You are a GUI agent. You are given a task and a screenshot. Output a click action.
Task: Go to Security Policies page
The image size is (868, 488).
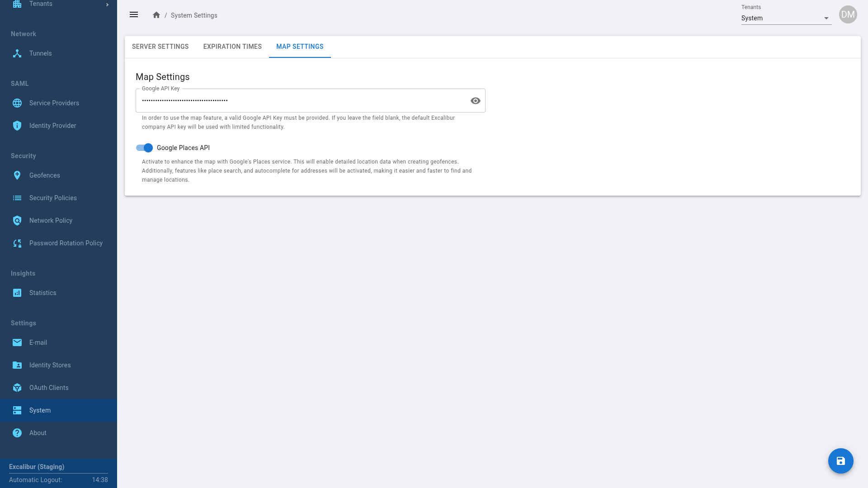pyautogui.click(x=53, y=198)
